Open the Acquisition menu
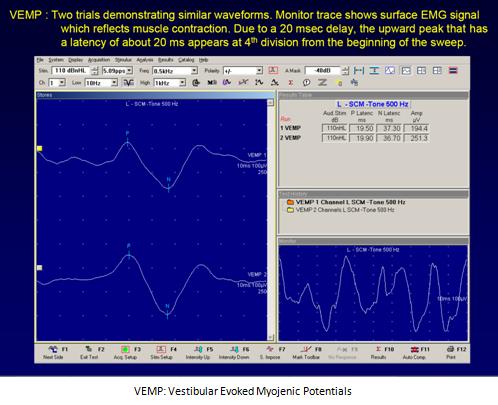Image resolution: width=498 pixels, height=405 pixels. (x=99, y=60)
